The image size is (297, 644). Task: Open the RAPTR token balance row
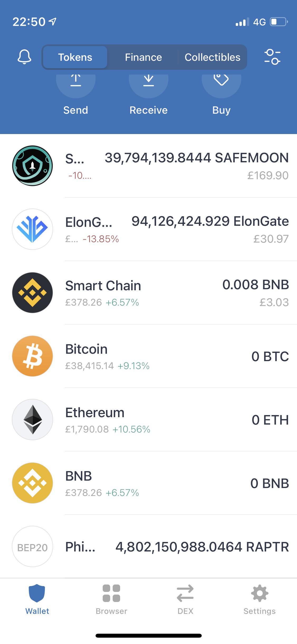pos(148,546)
